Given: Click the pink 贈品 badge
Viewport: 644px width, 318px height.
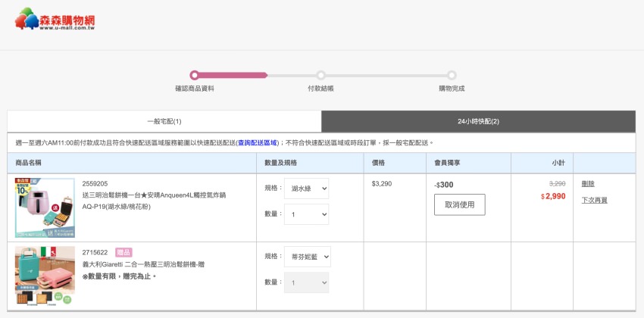Looking at the screenshot, I should point(123,252).
